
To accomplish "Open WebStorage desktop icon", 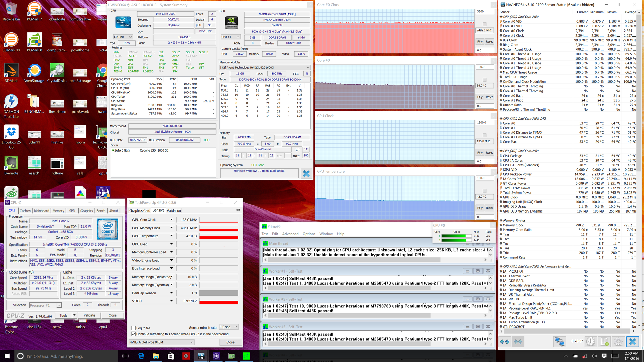I will pos(34,73).
